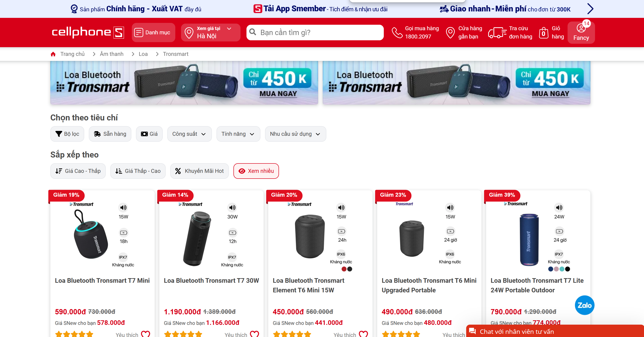Click the home icon in breadcrumb
The width and height of the screenshot is (644, 337).
tap(53, 54)
